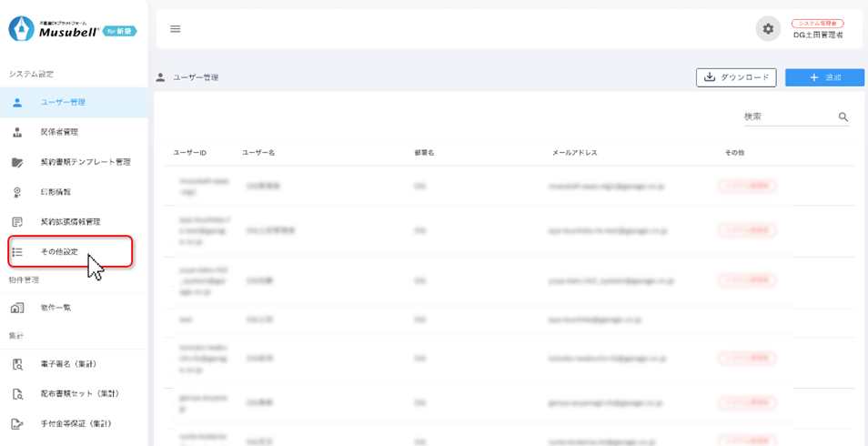Click the メールアドレス column header
Image resolution: width=868 pixels, height=446 pixels.
coord(574,152)
